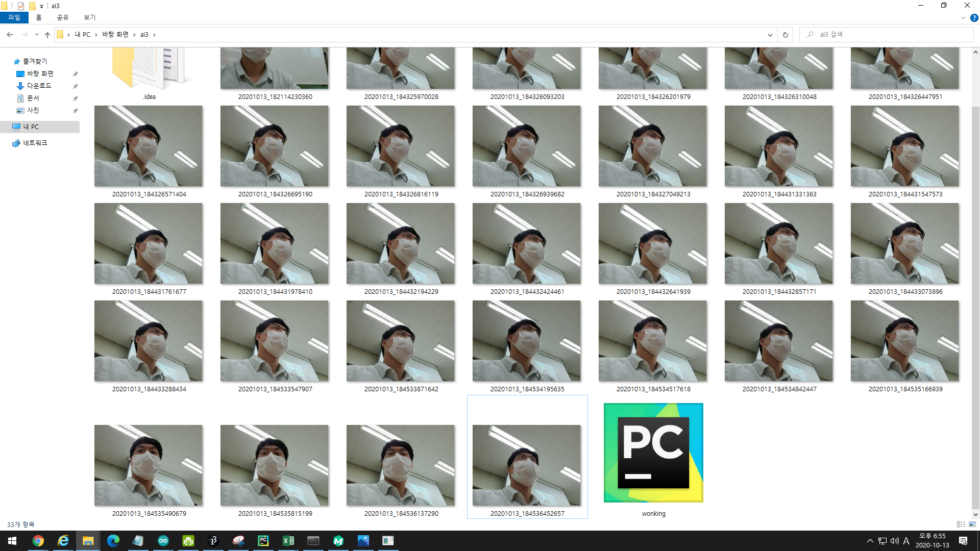Click 바탕 화면 in breadcrumb path
Viewport: 980px width, 551px height.
115,35
